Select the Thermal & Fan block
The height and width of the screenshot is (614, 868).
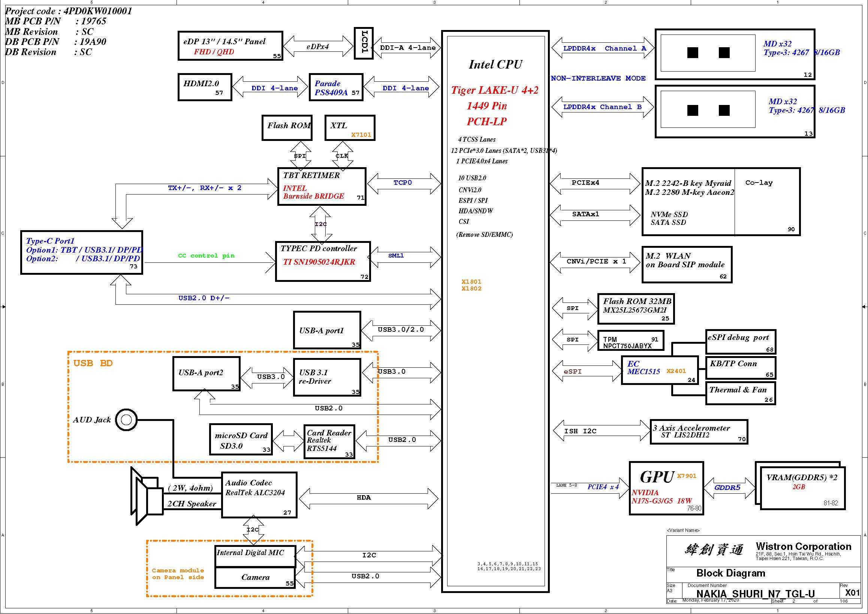click(x=741, y=393)
